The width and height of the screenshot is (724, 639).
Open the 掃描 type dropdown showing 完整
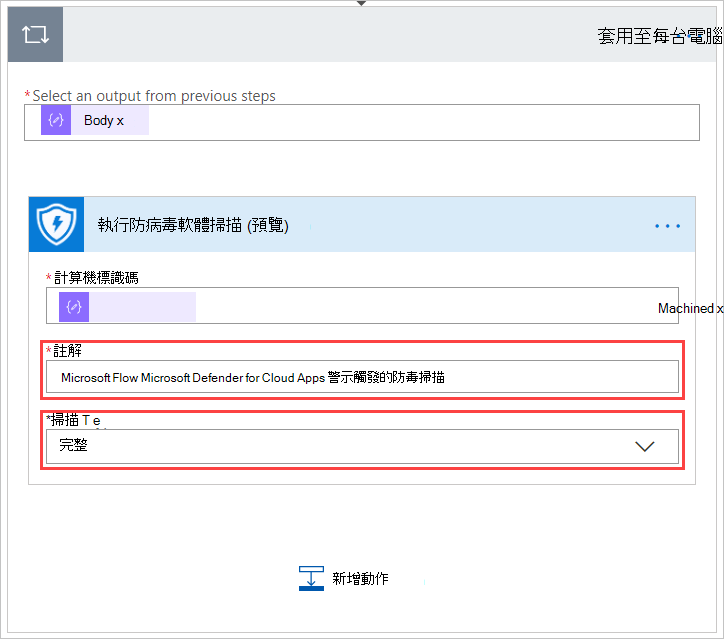[x=362, y=446]
